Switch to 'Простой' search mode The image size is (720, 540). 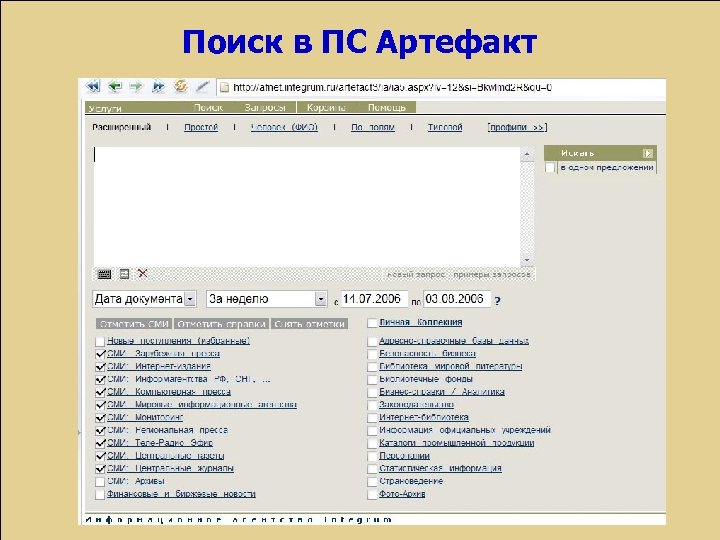(x=201, y=127)
